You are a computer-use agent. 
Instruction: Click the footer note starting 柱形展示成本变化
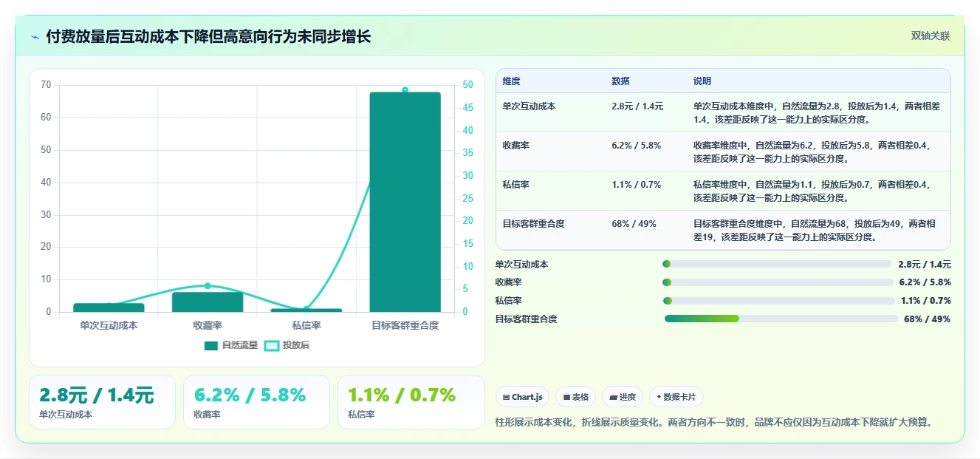pyautogui.click(x=715, y=423)
